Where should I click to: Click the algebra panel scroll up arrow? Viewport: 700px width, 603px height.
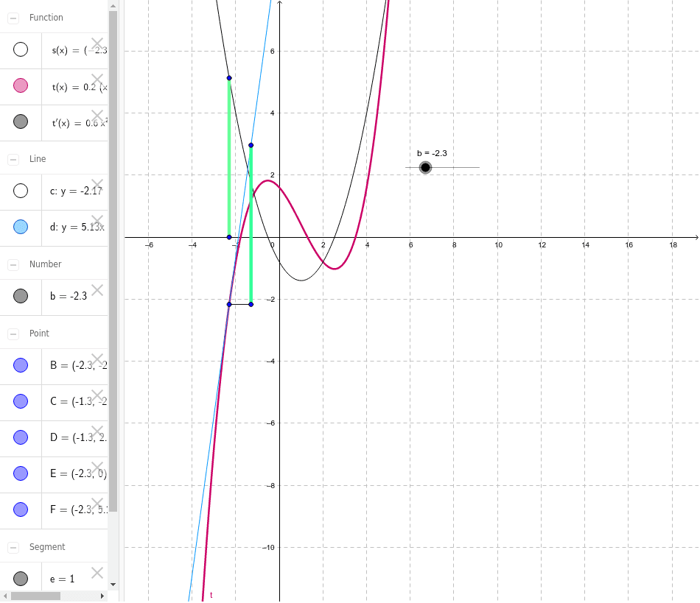point(113,6)
